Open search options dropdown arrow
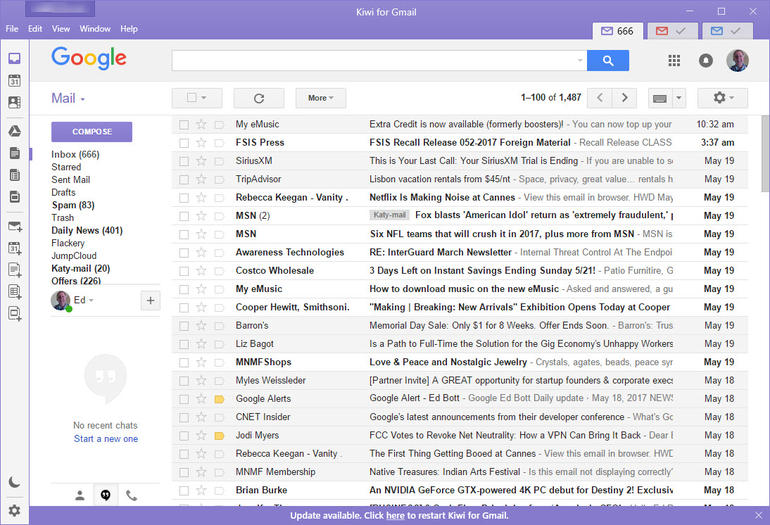The image size is (770, 525). pyautogui.click(x=580, y=60)
